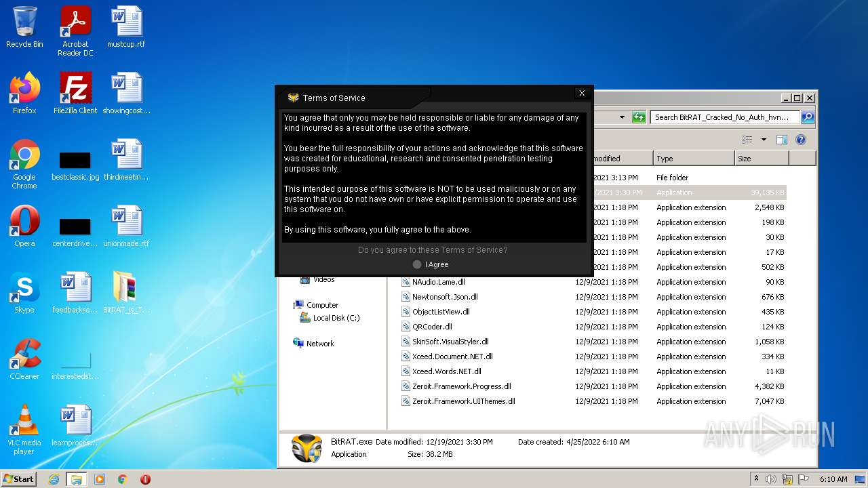The width and height of the screenshot is (868, 488).
Task: Open Opera from the taskbar
Action: (145, 479)
